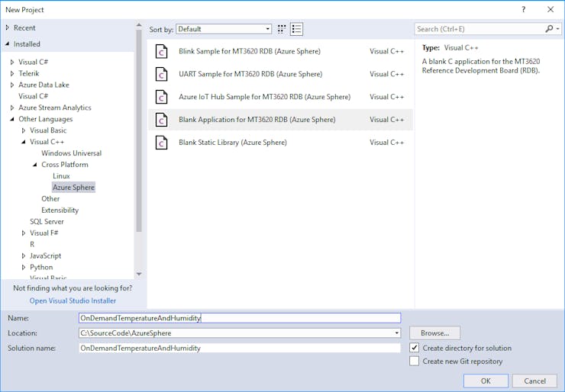Click the OK button
This screenshot has height=392, width=565.
[x=486, y=381]
